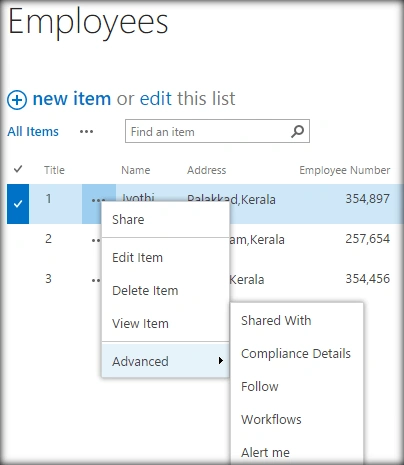Open the ellipsis menu for row 1
Viewport: 404px width, 465px height.
[97, 200]
